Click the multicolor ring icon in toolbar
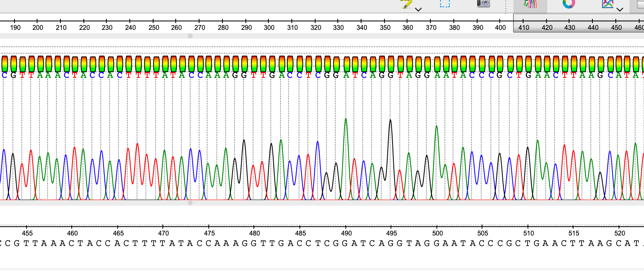 coord(569,4)
